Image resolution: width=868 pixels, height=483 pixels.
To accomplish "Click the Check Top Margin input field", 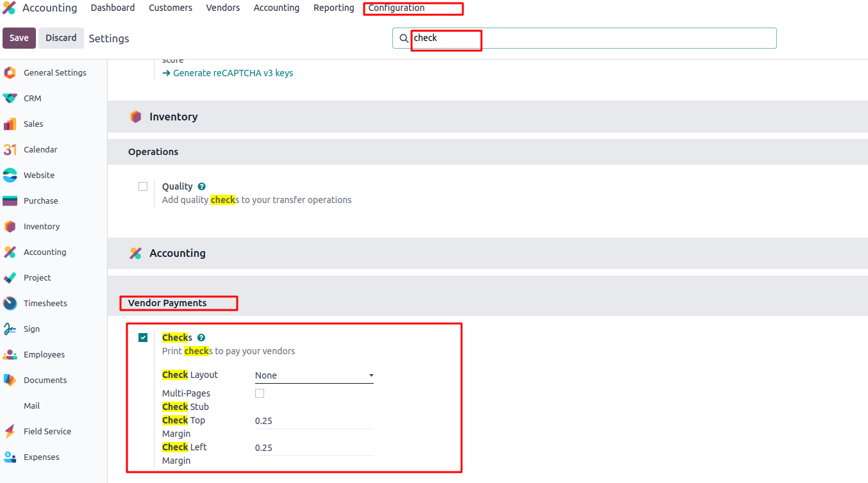I will click(313, 421).
